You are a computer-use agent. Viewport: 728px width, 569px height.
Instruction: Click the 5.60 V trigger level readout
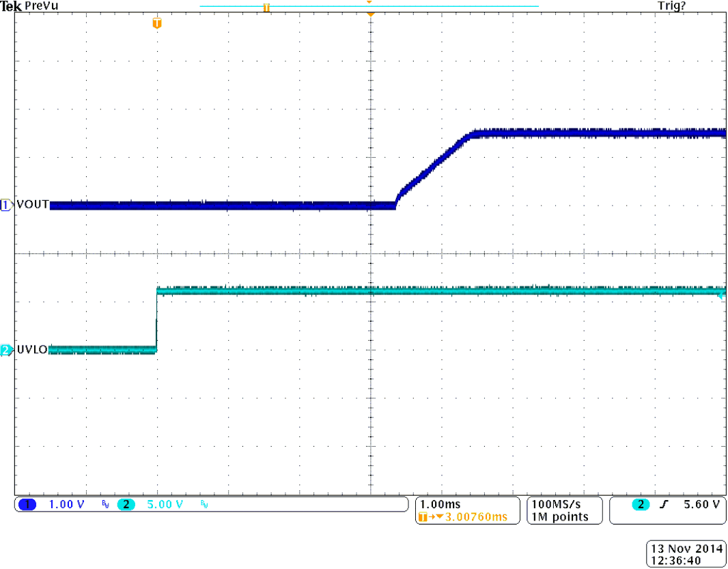(701, 505)
